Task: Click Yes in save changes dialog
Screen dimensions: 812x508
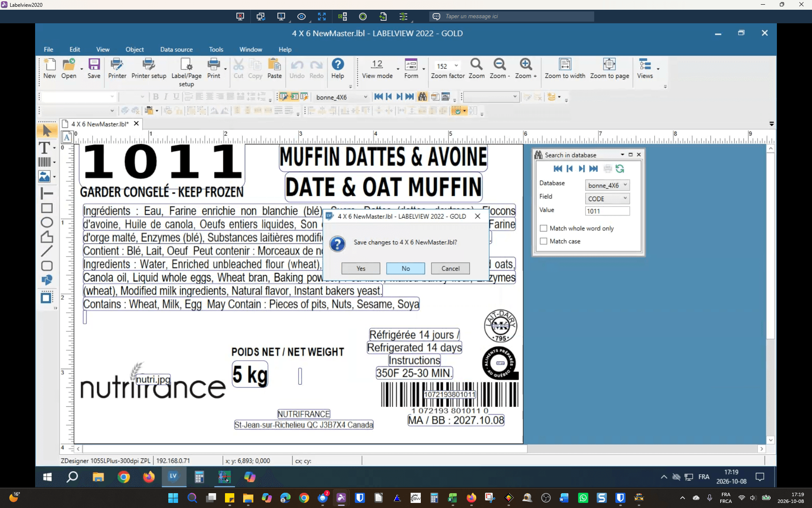Action: (361, 268)
